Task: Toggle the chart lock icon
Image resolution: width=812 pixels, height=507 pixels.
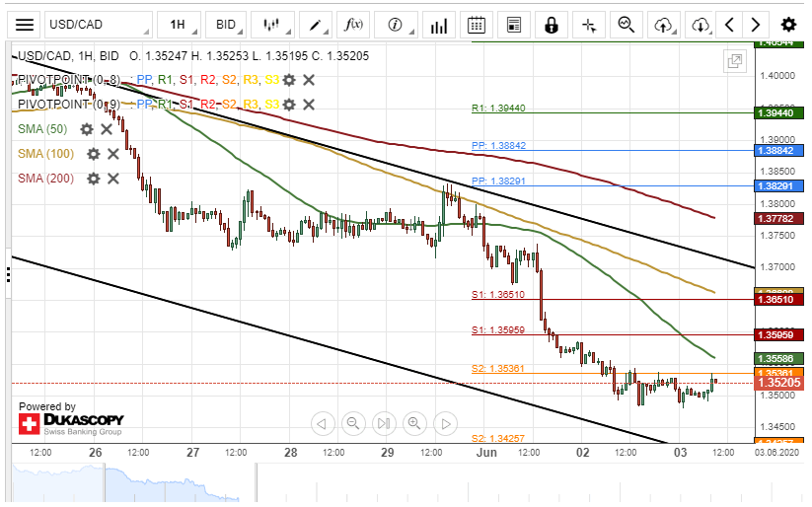Action: click(x=551, y=25)
